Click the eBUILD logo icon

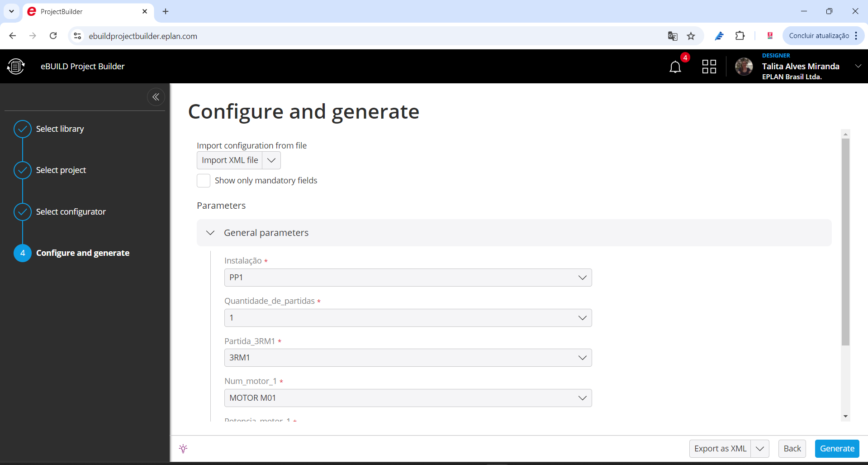16,66
